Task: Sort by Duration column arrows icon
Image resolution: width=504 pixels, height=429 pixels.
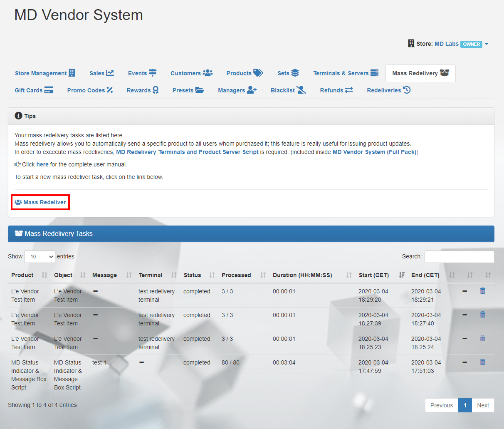Action: (x=349, y=275)
